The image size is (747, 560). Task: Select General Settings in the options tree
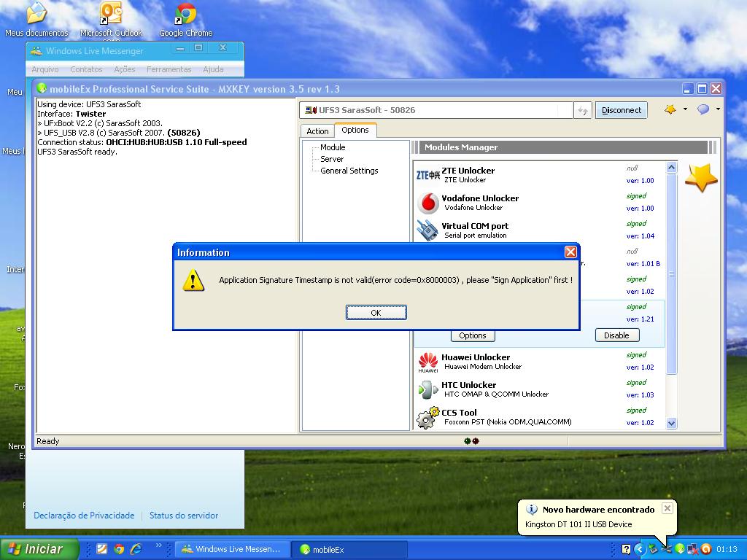point(349,171)
